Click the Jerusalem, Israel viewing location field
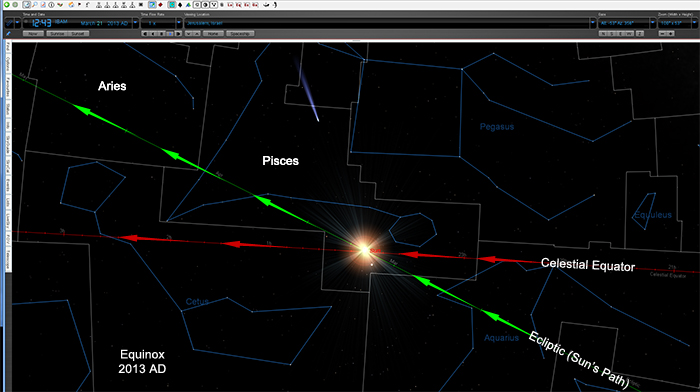This screenshot has width=700, height=392. (387, 23)
